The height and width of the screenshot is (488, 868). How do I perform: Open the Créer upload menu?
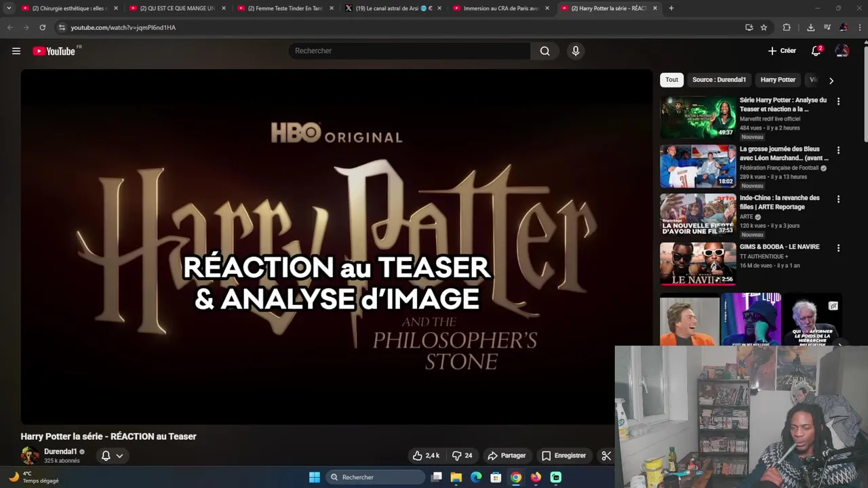point(782,51)
